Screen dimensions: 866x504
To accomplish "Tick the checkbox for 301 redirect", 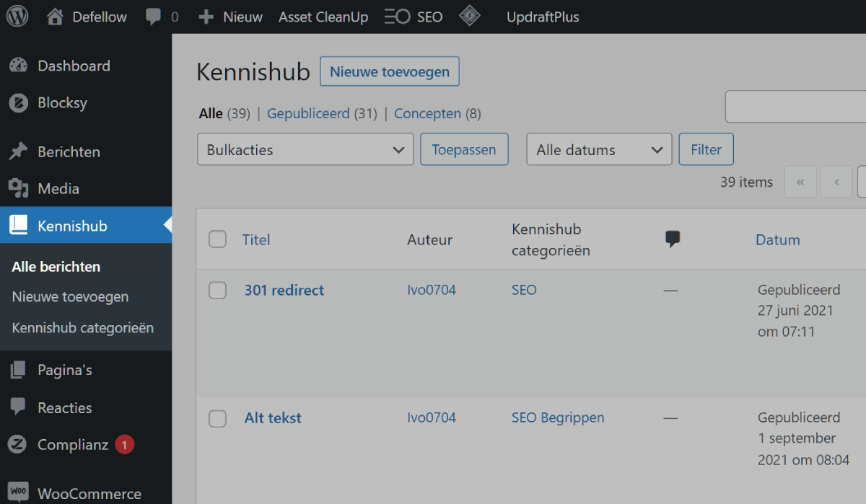I will point(217,290).
